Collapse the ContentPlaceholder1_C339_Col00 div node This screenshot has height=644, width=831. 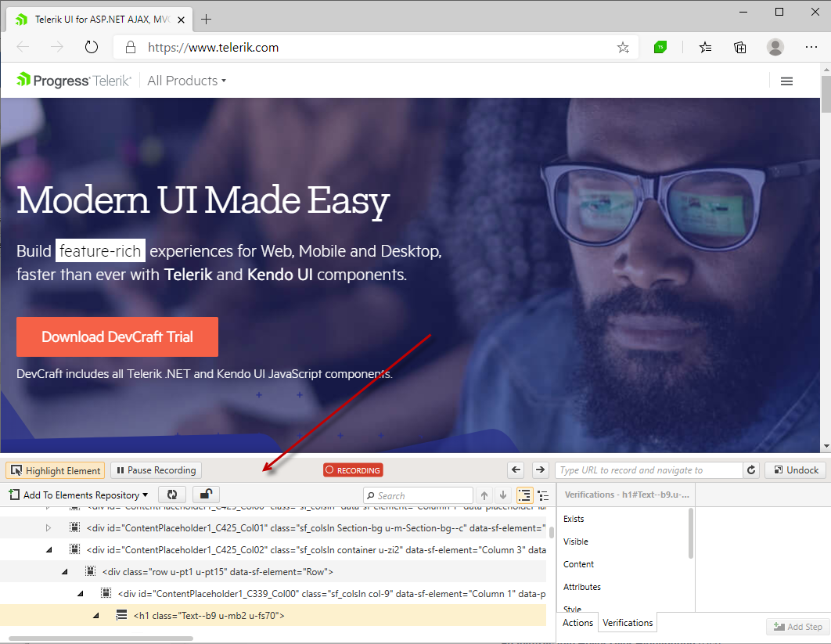pos(81,594)
